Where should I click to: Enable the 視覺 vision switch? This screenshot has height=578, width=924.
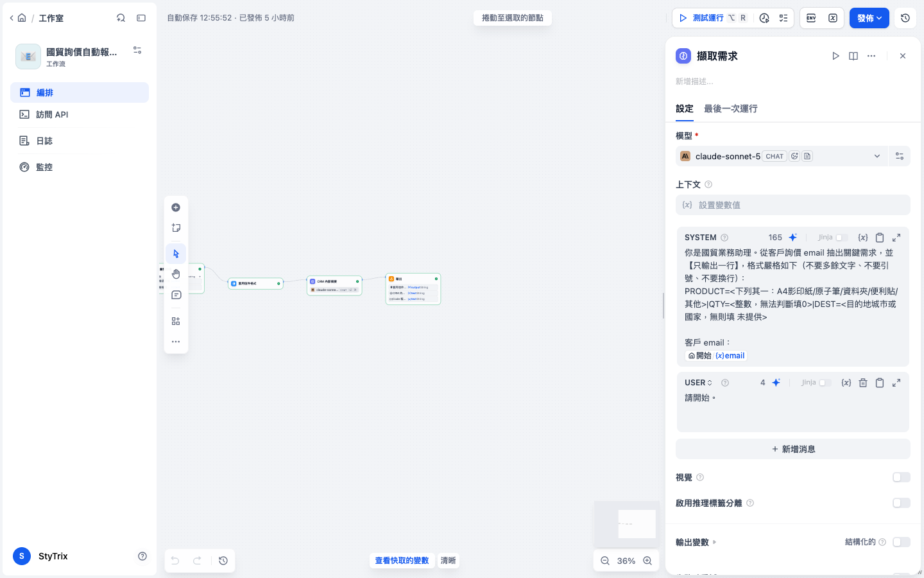click(x=902, y=477)
